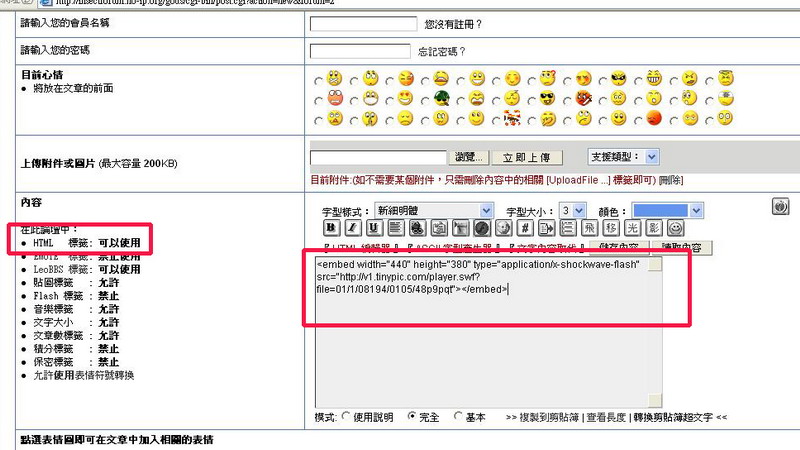The image size is (800, 450).
Task: Click the Italic (I) formatting icon
Action: tap(351, 228)
